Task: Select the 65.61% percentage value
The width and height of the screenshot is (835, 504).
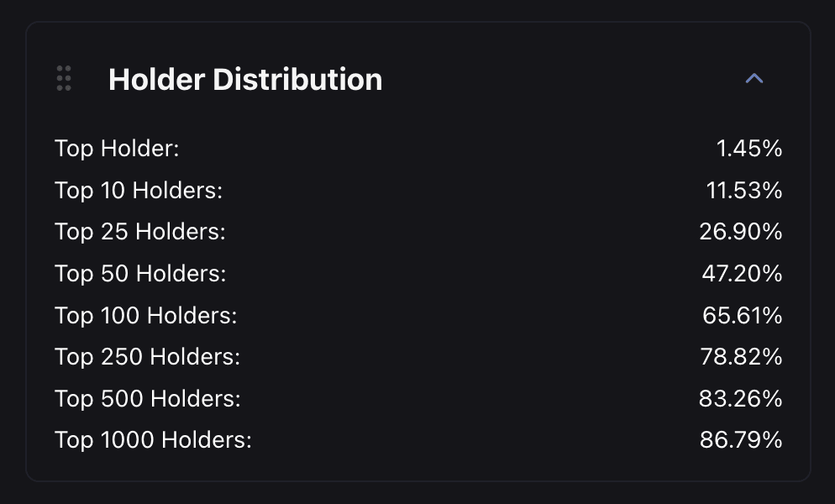Action: point(743,315)
